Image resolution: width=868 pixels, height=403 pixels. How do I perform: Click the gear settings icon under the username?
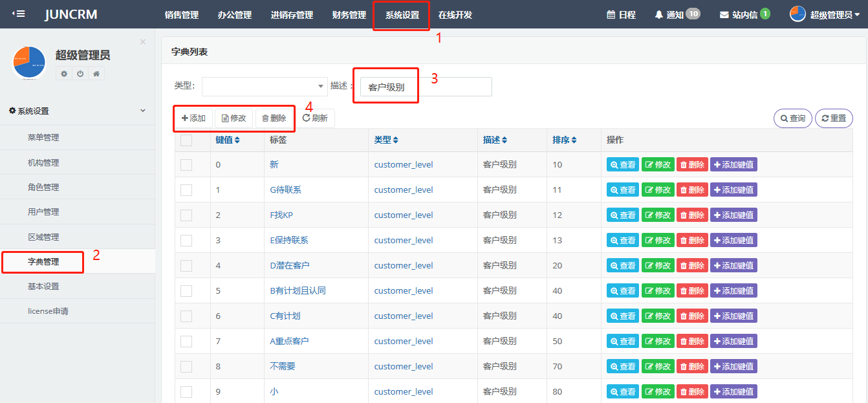click(64, 74)
